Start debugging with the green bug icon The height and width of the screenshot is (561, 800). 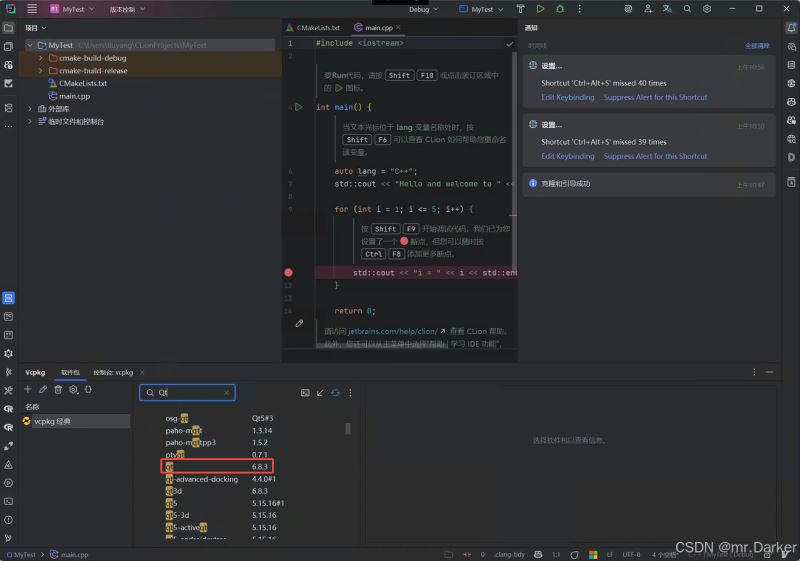pos(560,9)
